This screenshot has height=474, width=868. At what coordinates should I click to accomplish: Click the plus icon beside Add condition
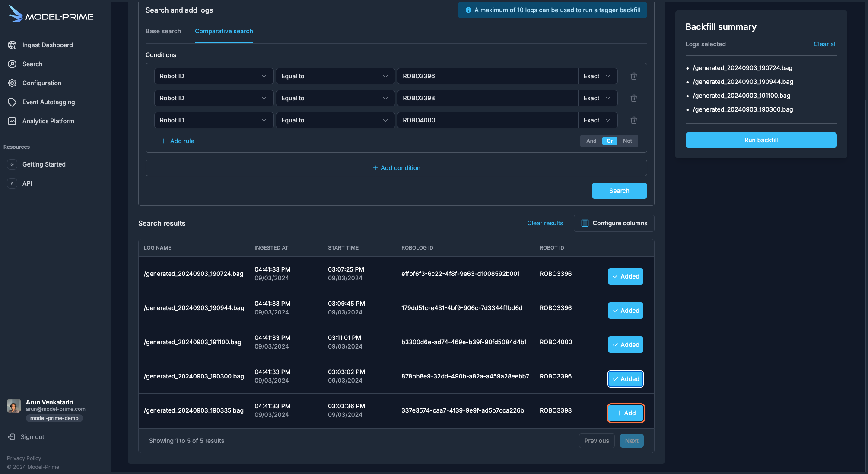[x=375, y=168]
